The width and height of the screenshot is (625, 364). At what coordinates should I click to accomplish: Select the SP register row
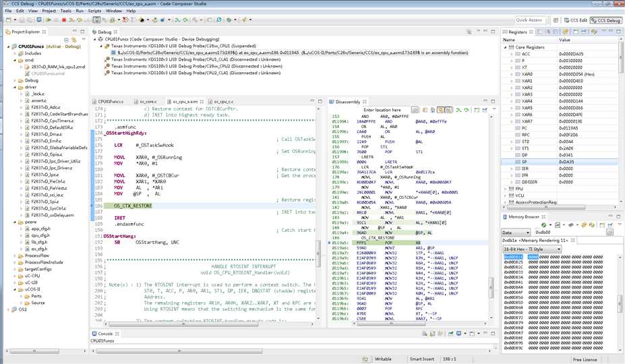560,162
